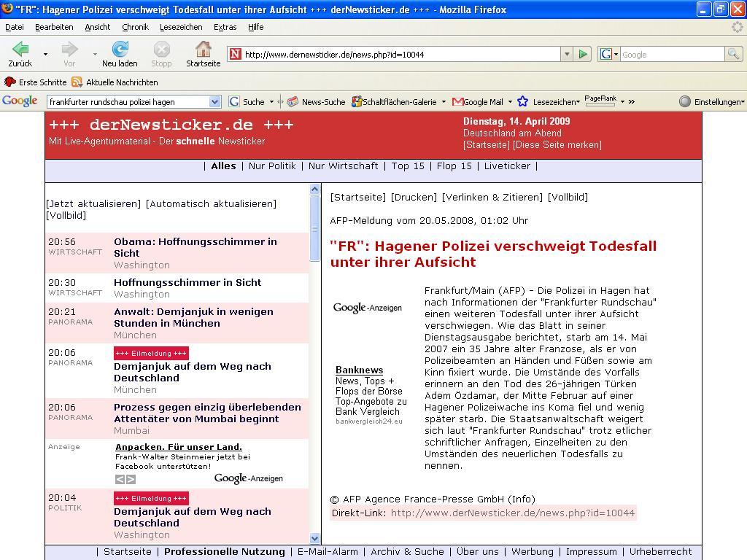747x560 pixels.
Task: Click the URL address field
Action: point(401,54)
